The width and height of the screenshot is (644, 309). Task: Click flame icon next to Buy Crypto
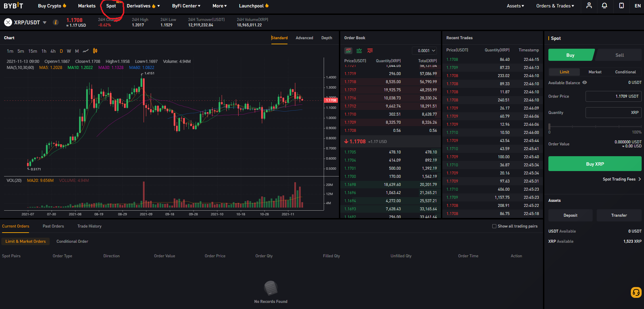pyautogui.click(x=65, y=5)
